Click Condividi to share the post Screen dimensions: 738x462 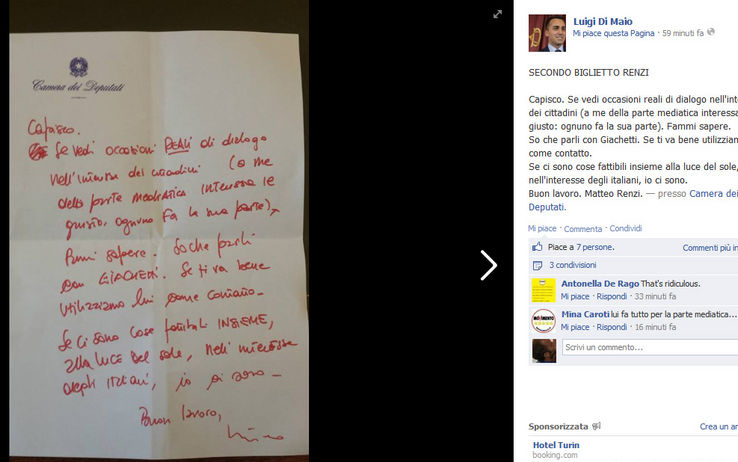coord(626,228)
